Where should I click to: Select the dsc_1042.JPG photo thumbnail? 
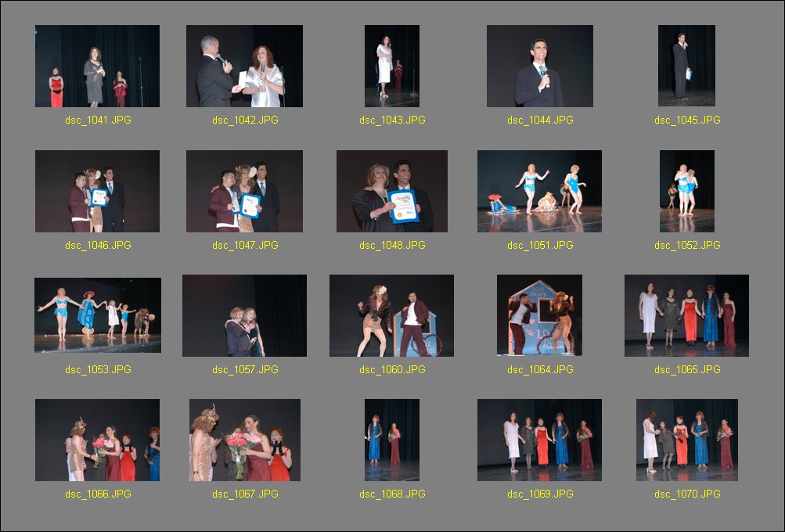[244, 66]
